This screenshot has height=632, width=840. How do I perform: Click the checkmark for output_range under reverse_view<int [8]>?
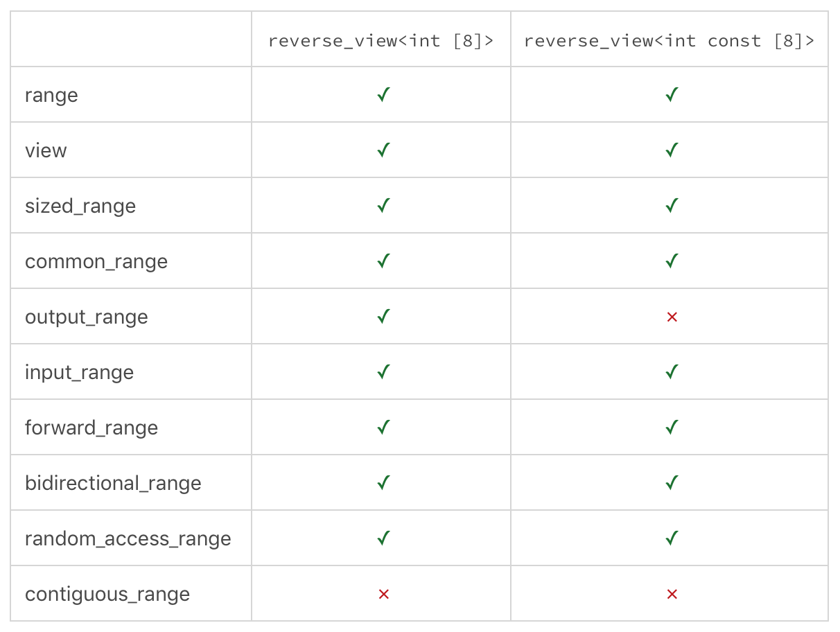(x=383, y=317)
